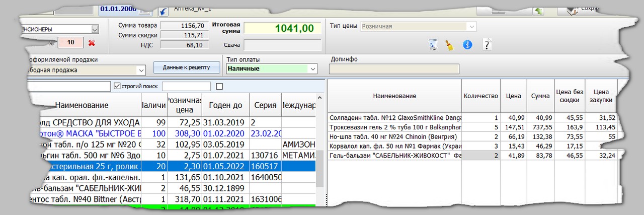Click the Количество column header
Image resolution: width=644 pixels, height=215 pixels.
tap(480, 96)
